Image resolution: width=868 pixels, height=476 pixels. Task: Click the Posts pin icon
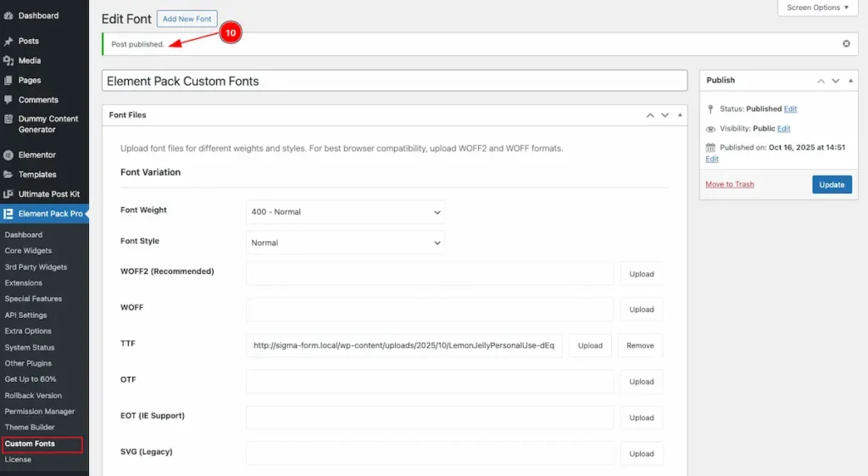(8, 41)
